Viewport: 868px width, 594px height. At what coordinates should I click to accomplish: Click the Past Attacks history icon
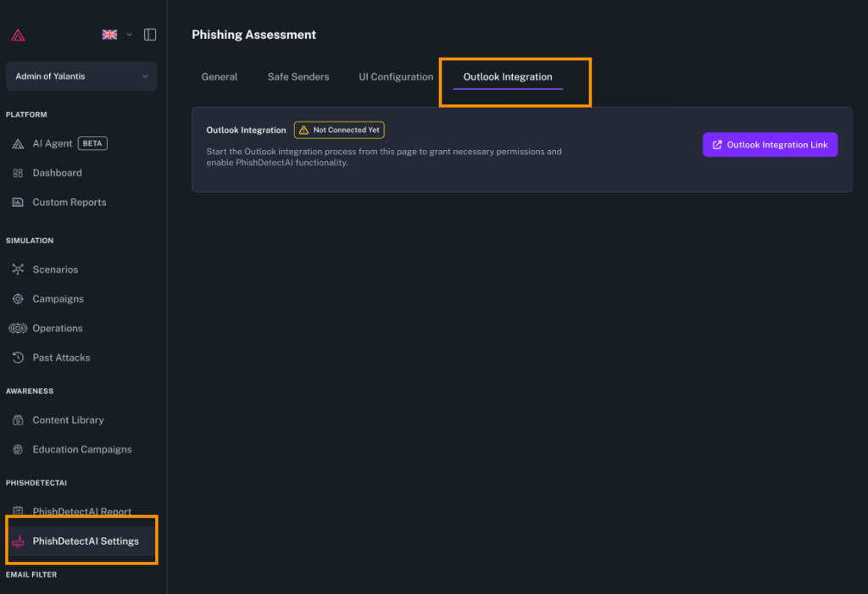click(x=18, y=358)
